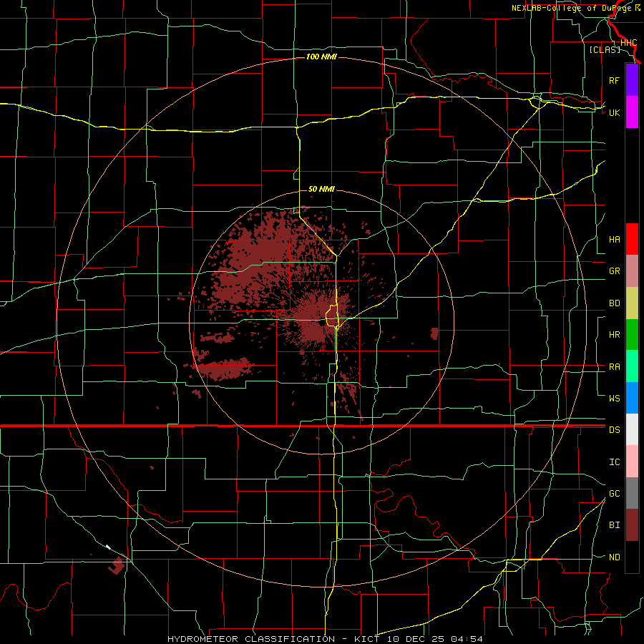Screen dimensions: 644x644
Task: Click the 10 DEC 25 date text
Action: [x=416, y=639]
